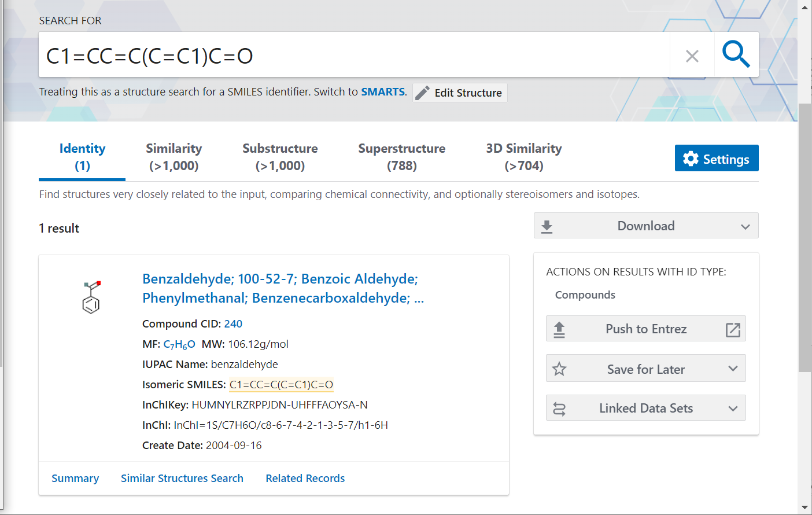Open Compound CID 240 link
Viewport: 812px width, 515px height.
tap(233, 324)
